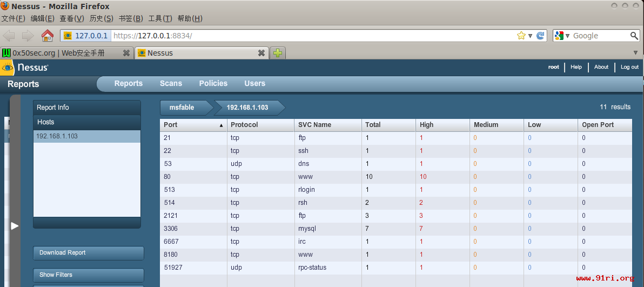The height and width of the screenshot is (287, 644).
Task: Open the 帮助(H) menu
Action: click(190, 18)
